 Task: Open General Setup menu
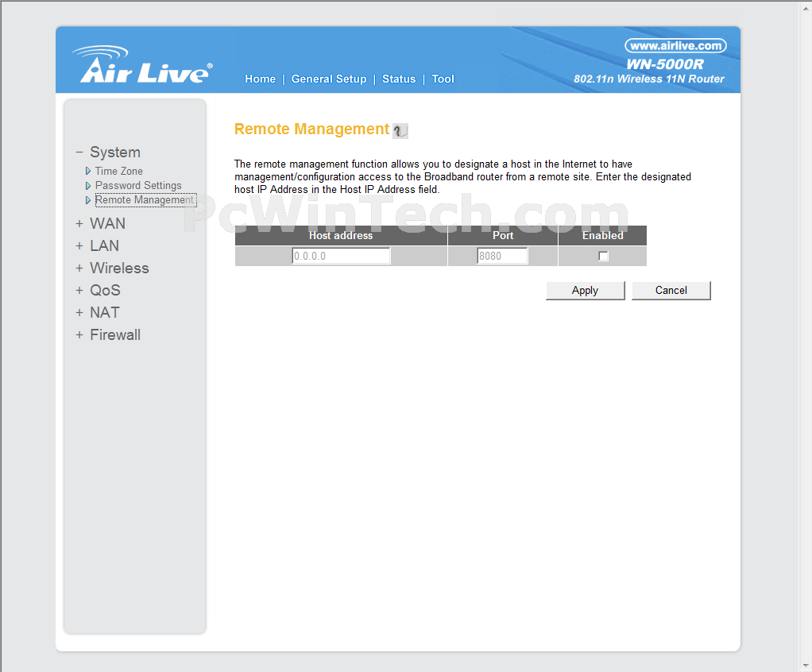click(x=329, y=79)
